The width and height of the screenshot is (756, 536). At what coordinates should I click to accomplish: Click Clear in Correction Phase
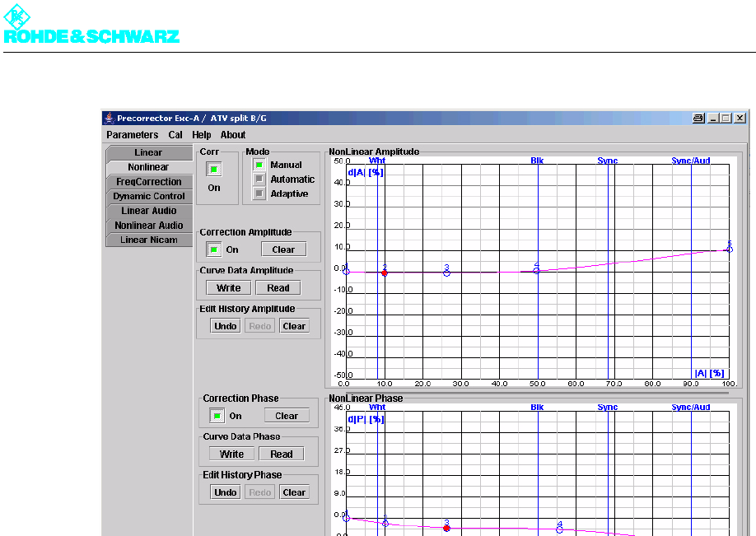(287, 416)
